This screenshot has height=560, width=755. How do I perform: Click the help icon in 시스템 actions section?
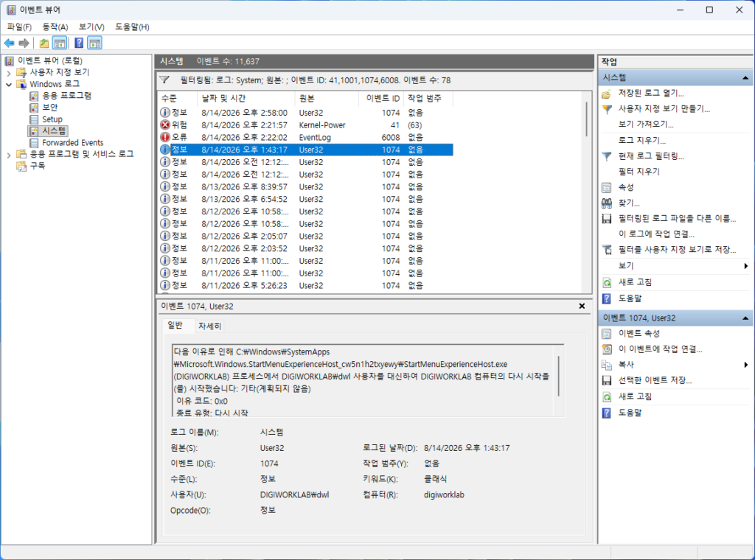(607, 298)
